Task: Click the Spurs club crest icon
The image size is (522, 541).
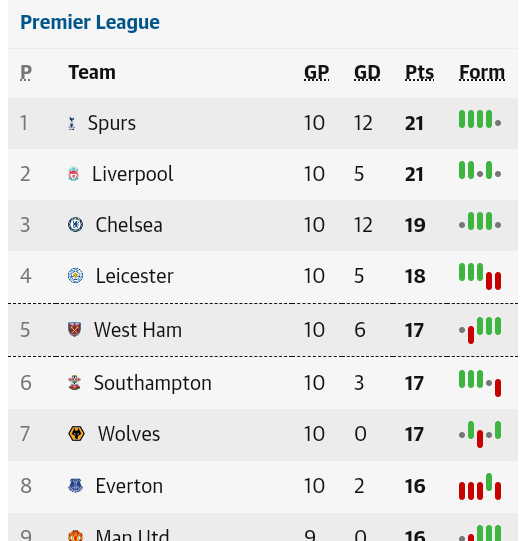Action: click(x=71, y=123)
